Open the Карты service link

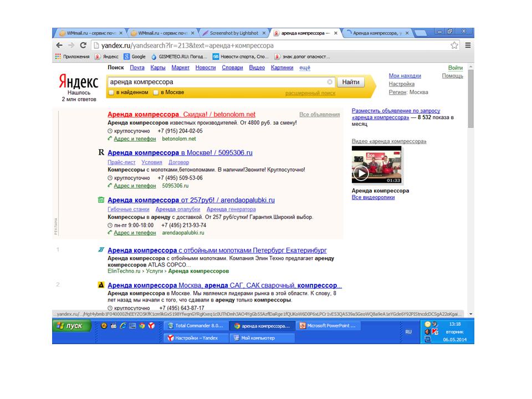pos(158,68)
